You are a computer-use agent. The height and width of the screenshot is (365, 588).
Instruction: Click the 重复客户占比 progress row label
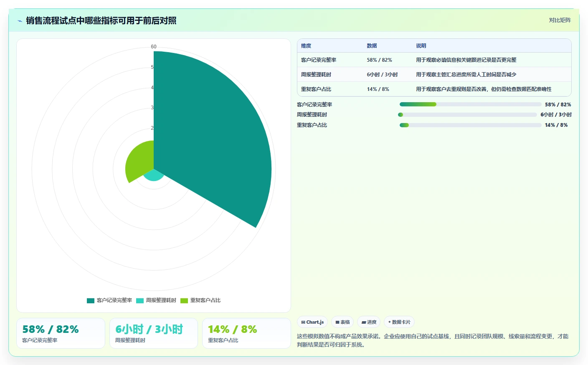pyautogui.click(x=312, y=125)
